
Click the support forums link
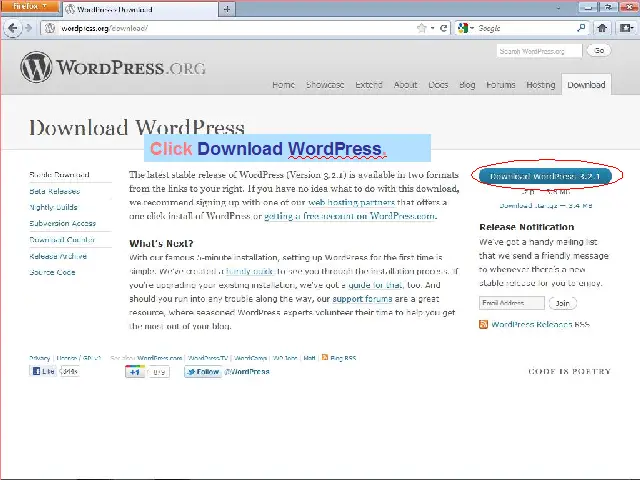(362, 299)
